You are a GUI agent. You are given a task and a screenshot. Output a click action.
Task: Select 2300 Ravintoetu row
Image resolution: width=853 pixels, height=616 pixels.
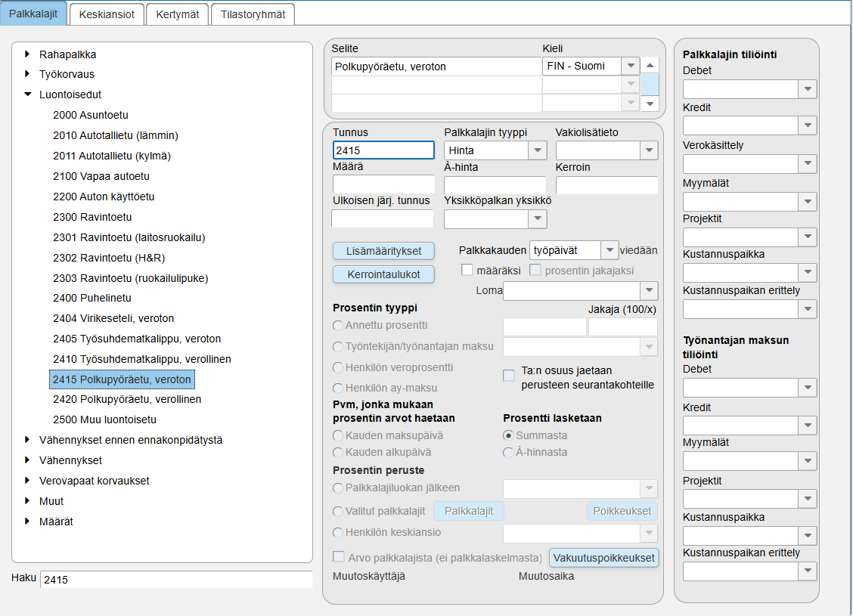[x=92, y=217]
